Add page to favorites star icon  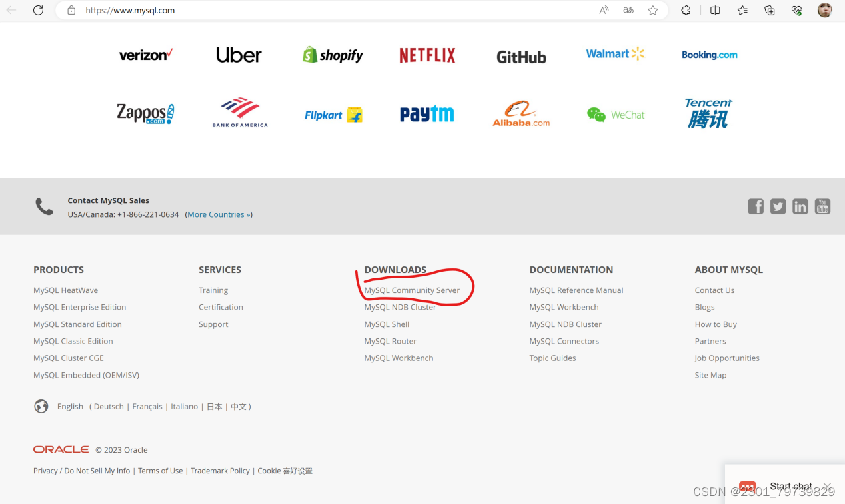[653, 10]
